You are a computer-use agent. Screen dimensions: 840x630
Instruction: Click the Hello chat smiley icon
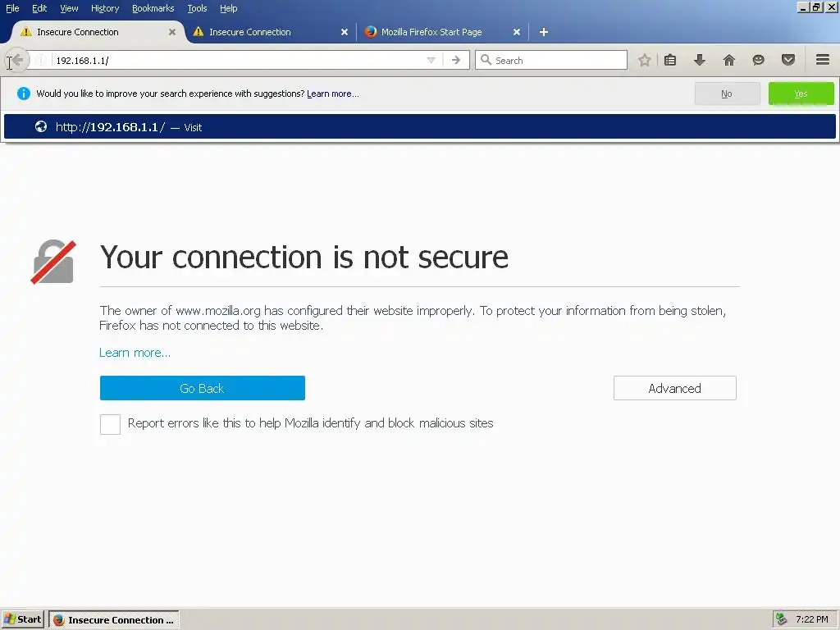click(759, 60)
